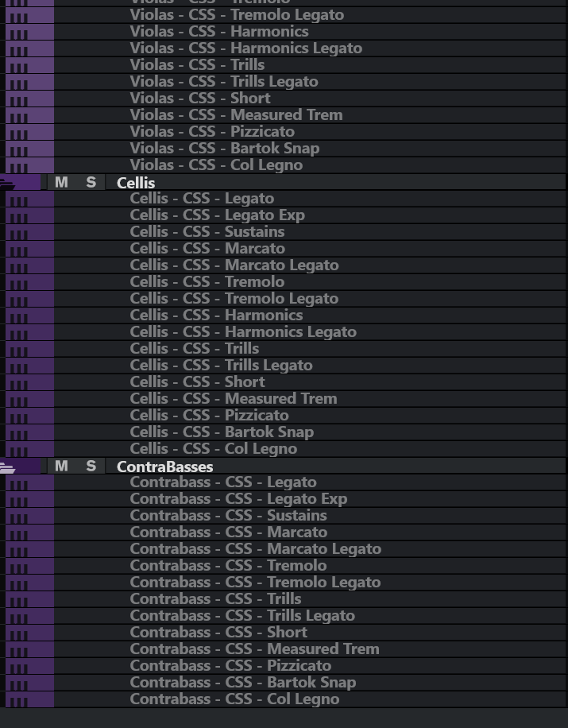
Task: Click MIDI icon of Contrabass Tremolo track
Action: coord(17,567)
